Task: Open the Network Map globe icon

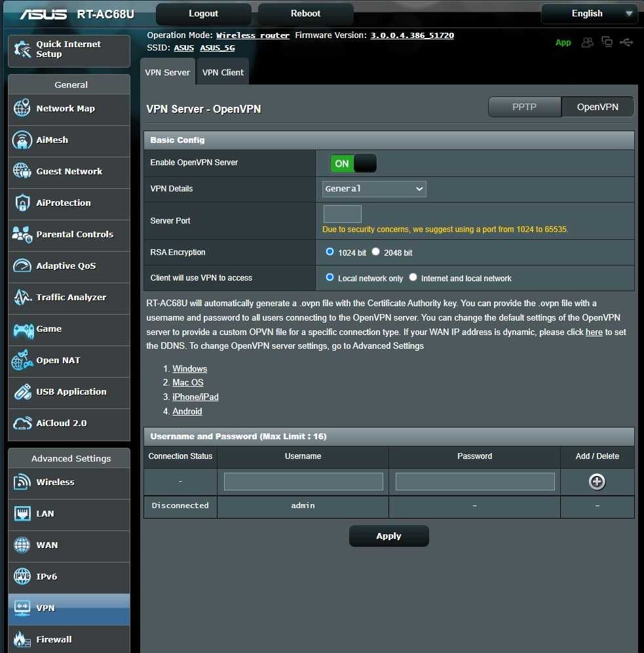Action: (x=22, y=108)
